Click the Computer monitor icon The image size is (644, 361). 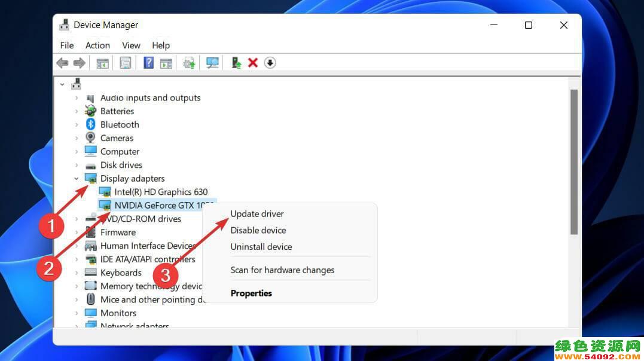point(90,151)
